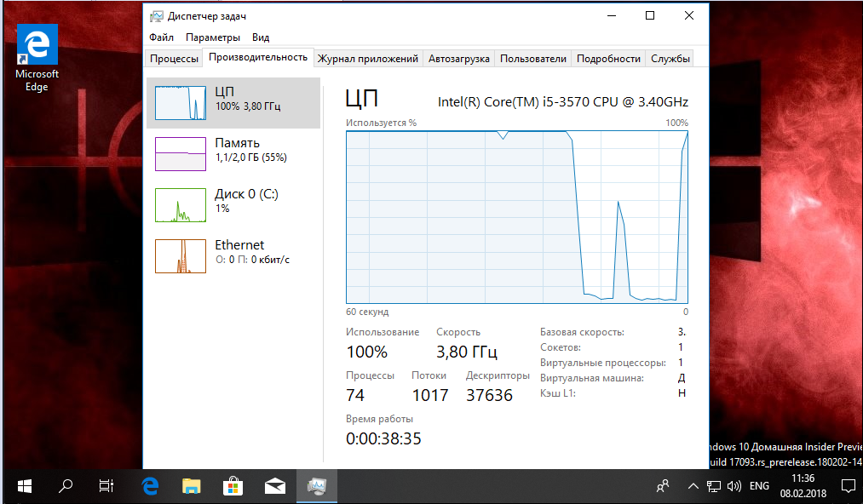The height and width of the screenshot is (504, 863).
Task: Go to the Пользователи tab
Action: [532, 59]
